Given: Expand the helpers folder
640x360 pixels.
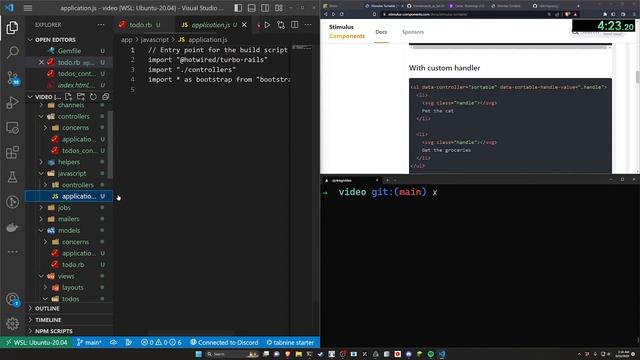Looking at the screenshot, I should click(69, 162).
